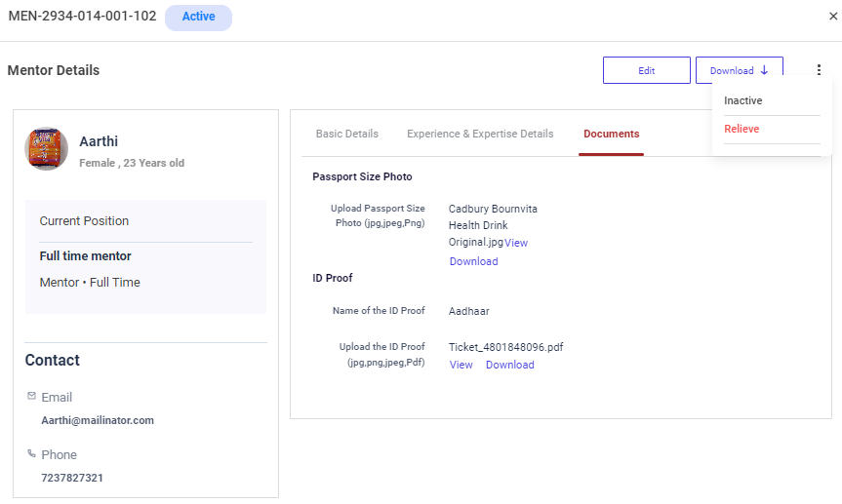Click the phone icon in Contact section
This screenshot has height=504, width=842.
(31, 453)
